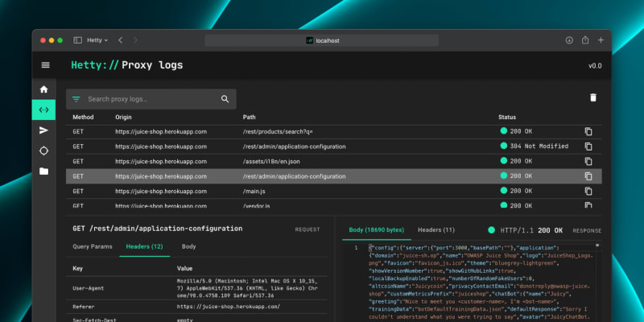Copy the 304 Not Modified row
Screen dimensions: 644x322
(588, 147)
